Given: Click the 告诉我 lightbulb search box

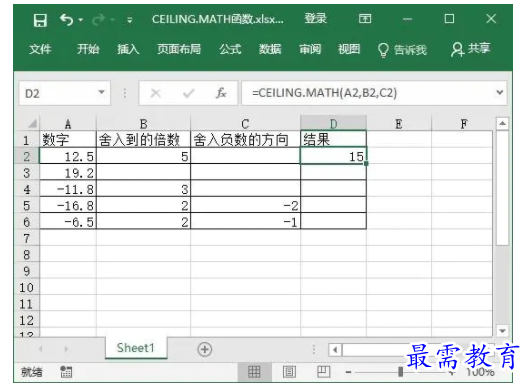Looking at the screenshot, I should click(402, 50).
